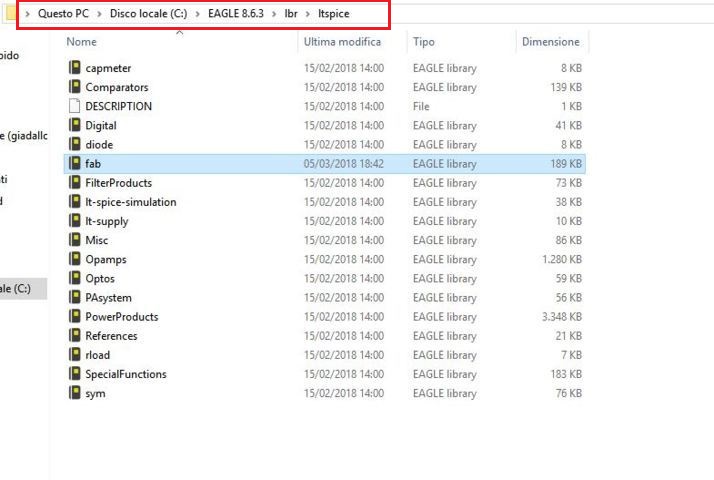Screen dimensions: 714x480
Task: Expand the chevron after lbr breadcrumb
Action: 308,14
